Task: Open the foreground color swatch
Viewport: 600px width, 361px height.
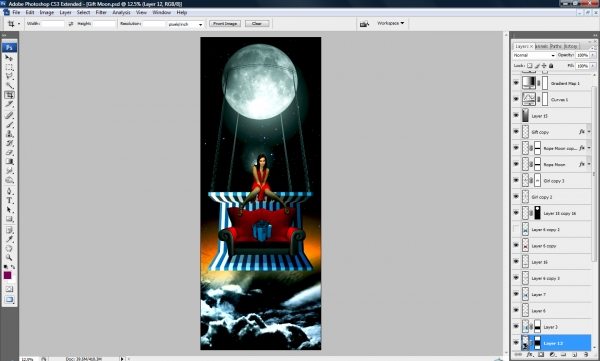Action: (7, 275)
